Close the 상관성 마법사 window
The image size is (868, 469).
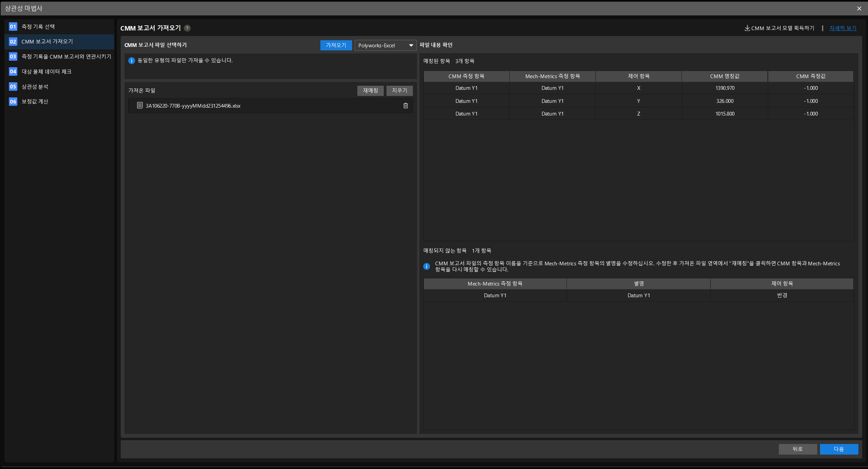coord(859,8)
